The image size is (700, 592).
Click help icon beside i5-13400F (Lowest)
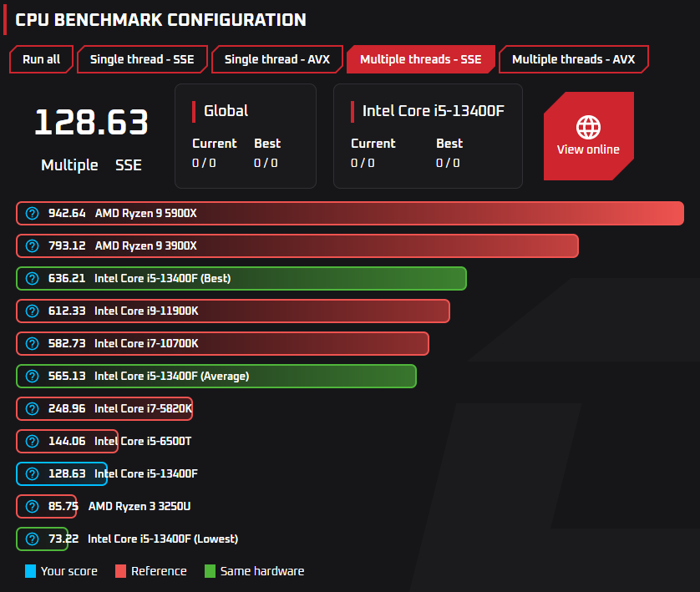pos(32,539)
